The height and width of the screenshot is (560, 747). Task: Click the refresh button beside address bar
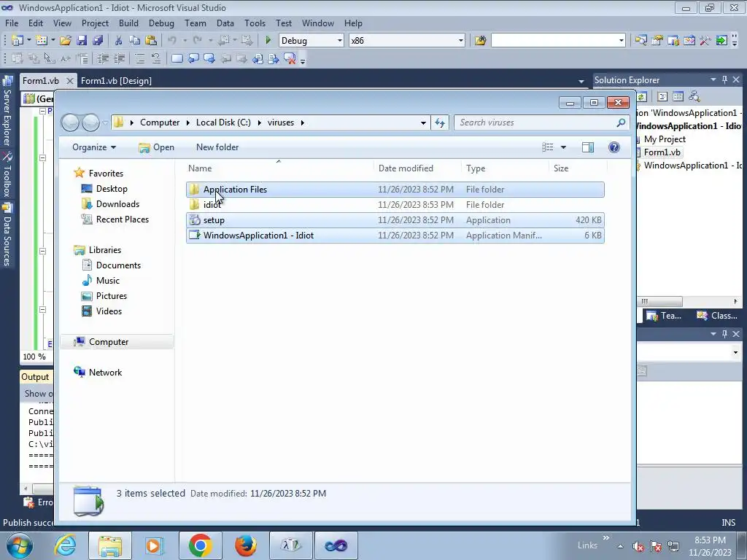pos(440,122)
